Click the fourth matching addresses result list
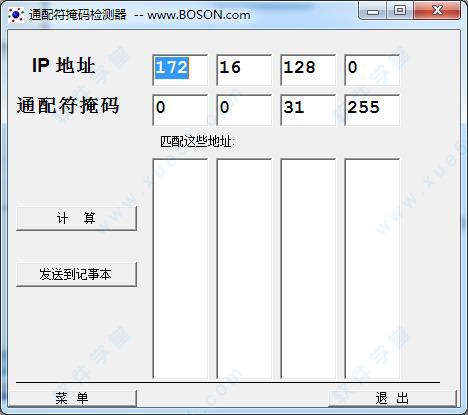 click(372, 269)
